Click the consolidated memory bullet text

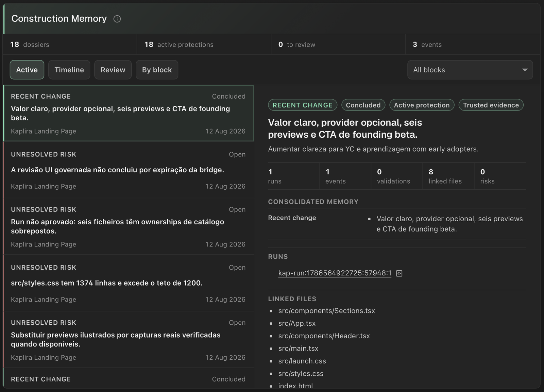(449, 224)
